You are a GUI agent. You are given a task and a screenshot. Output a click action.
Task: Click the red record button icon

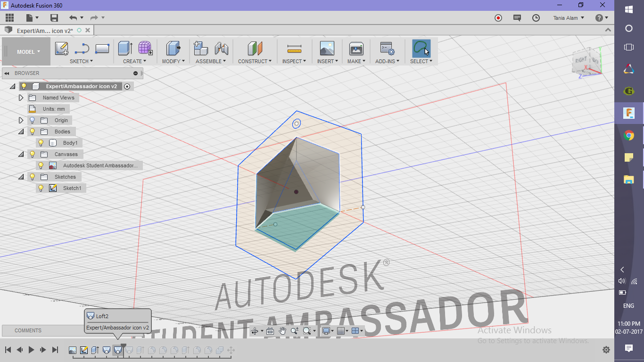(498, 18)
